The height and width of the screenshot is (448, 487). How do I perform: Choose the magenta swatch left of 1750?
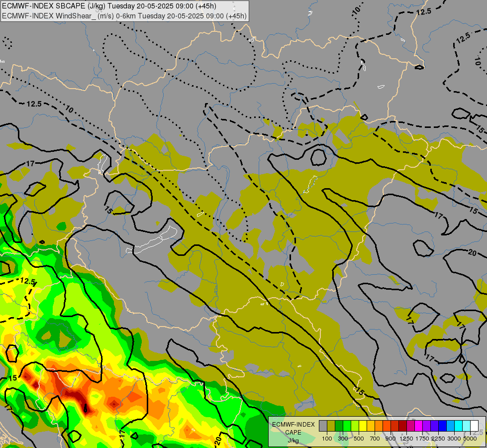point(419,426)
